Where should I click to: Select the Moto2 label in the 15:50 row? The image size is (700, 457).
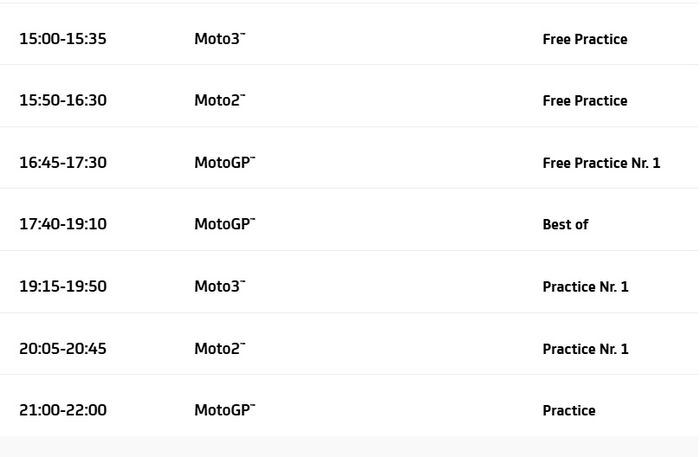[x=219, y=101]
